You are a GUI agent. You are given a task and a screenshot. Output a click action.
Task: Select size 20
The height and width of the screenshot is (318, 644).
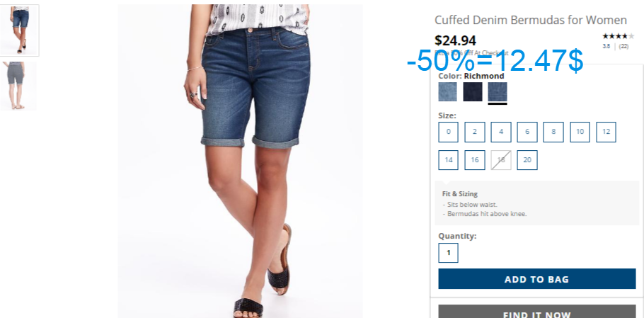click(527, 160)
